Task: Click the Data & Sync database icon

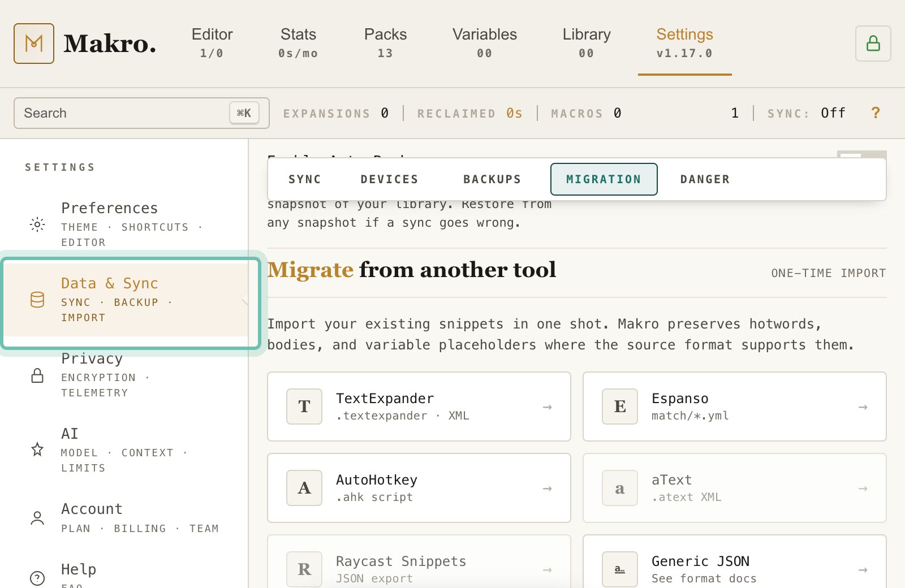Action: pos(37,300)
